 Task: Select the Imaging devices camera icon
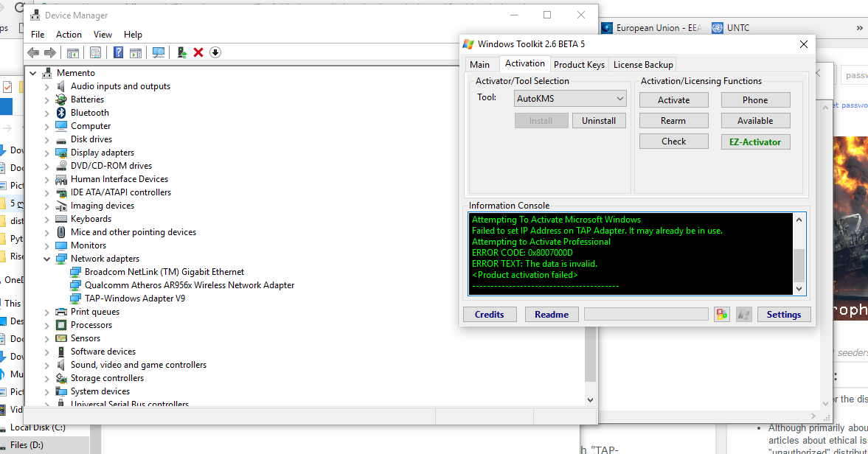click(61, 206)
